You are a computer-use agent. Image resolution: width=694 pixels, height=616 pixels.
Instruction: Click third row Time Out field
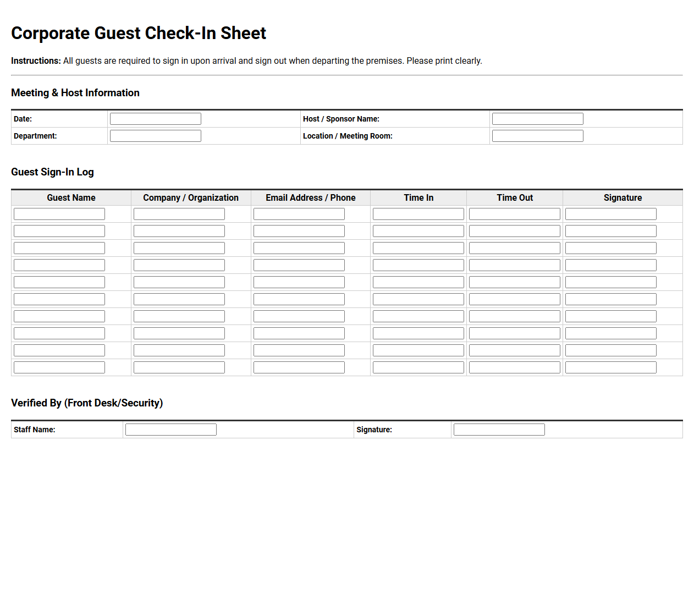pos(515,248)
